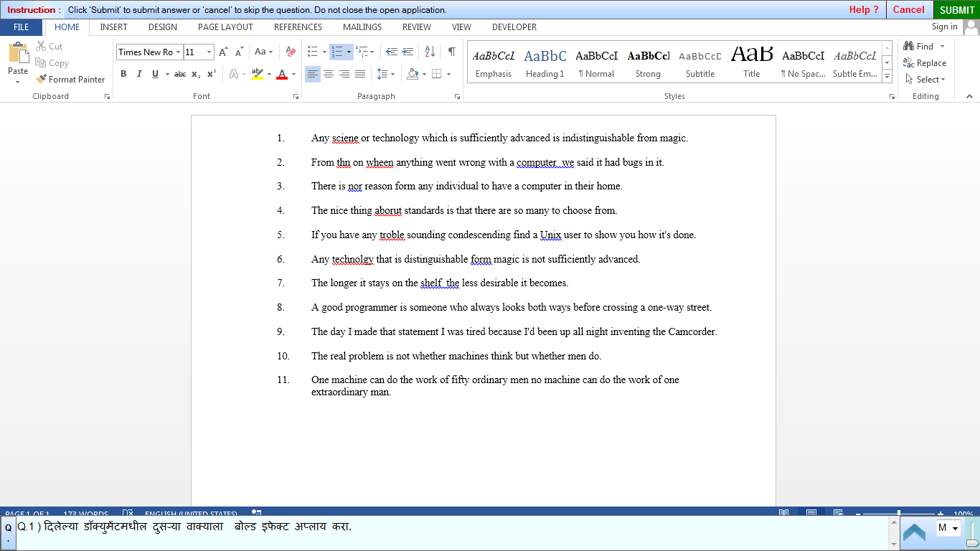The image size is (980, 551).
Task: Select the Format Painter brush
Action: pyautogui.click(x=41, y=79)
